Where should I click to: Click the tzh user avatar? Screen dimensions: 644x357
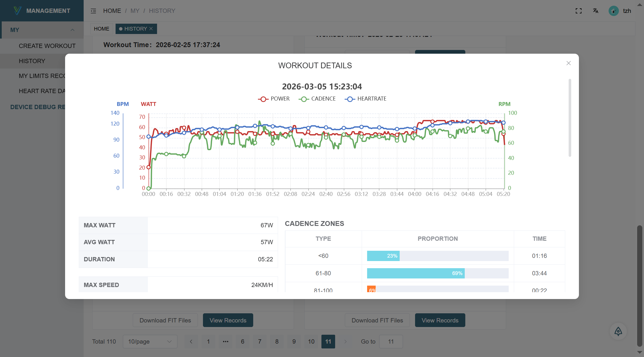pos(613,11)
